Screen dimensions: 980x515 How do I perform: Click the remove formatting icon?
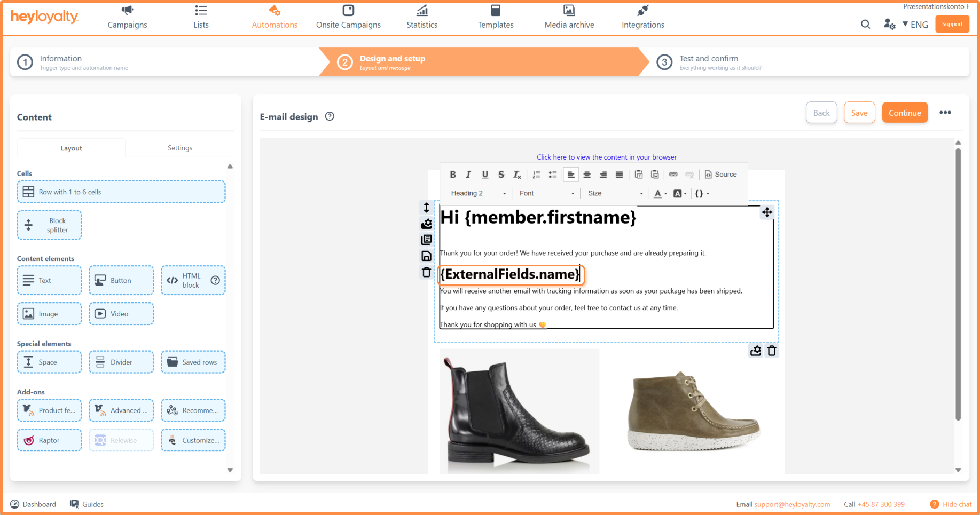[x=517, y=175]
